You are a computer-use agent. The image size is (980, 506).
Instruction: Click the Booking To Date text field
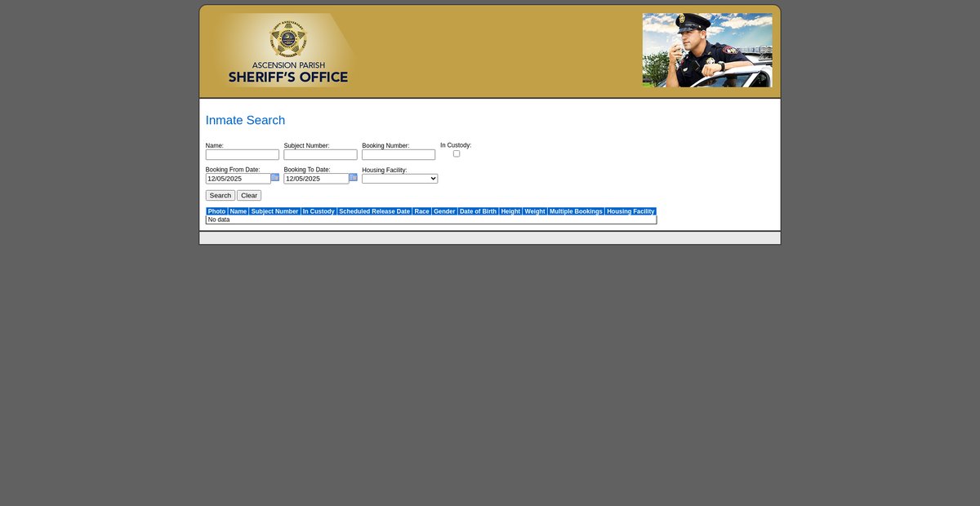pos(317,179)
